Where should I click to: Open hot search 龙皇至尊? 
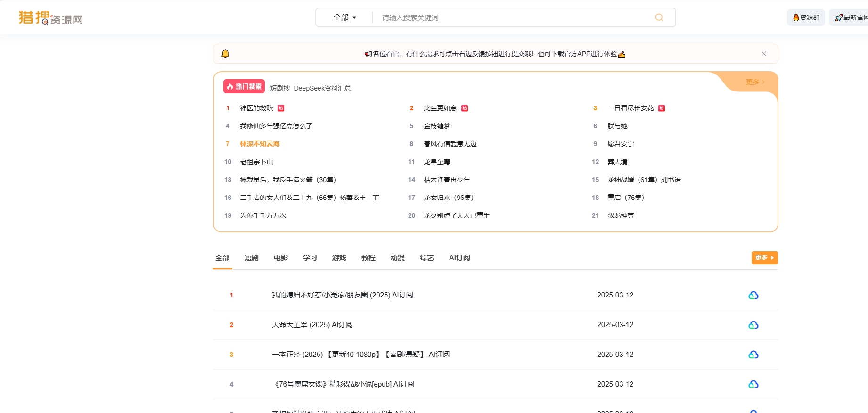click(x=437, y=162)
